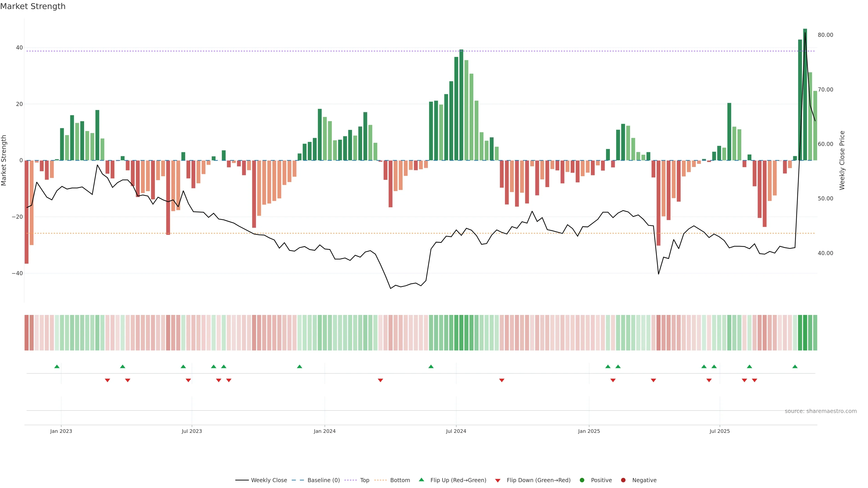868x488 pixels.
Task: Click the rightmost green flip-up triangle marker
Action: (x=795, y=366)
